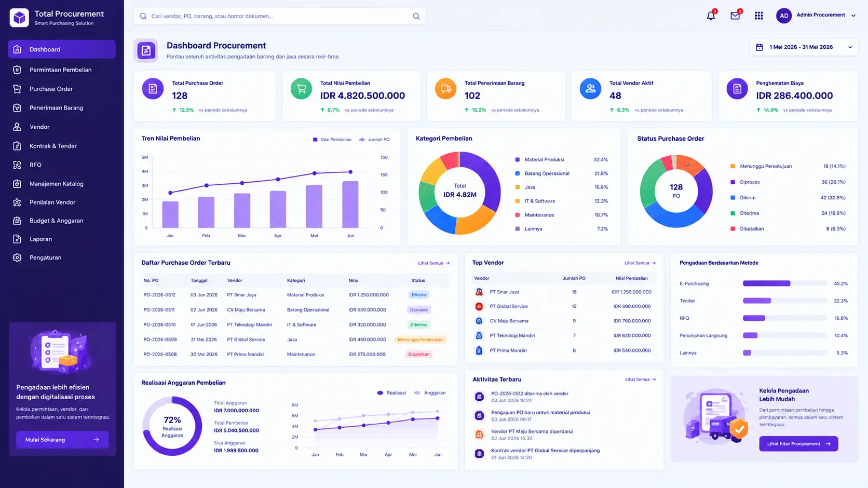Click the Dibatalkan status badge for PO-2026-0508
Screen dimensions: 868x488
(419, 355)
